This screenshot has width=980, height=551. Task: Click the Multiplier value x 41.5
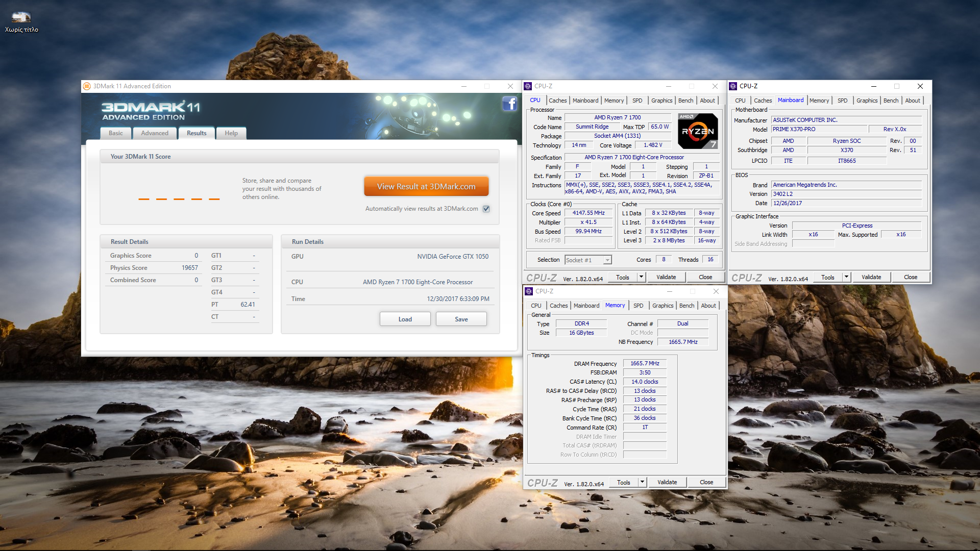click(x=589, y=222)
